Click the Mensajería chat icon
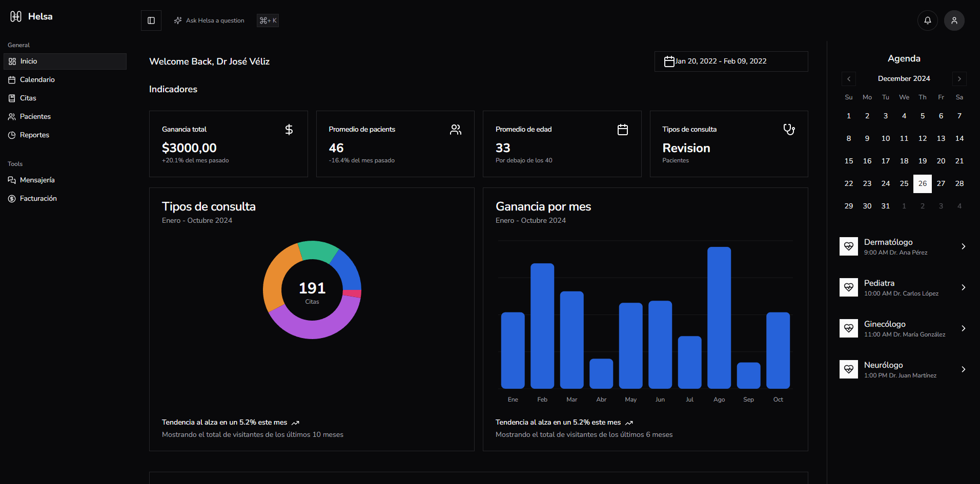980x484 pixels. 12,180
